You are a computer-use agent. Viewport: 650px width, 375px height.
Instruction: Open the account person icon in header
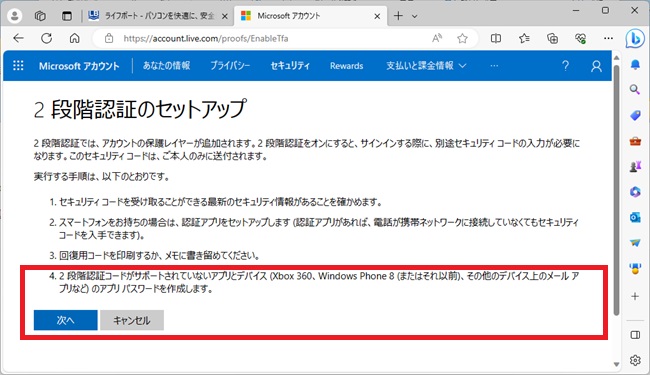point(596,66)
